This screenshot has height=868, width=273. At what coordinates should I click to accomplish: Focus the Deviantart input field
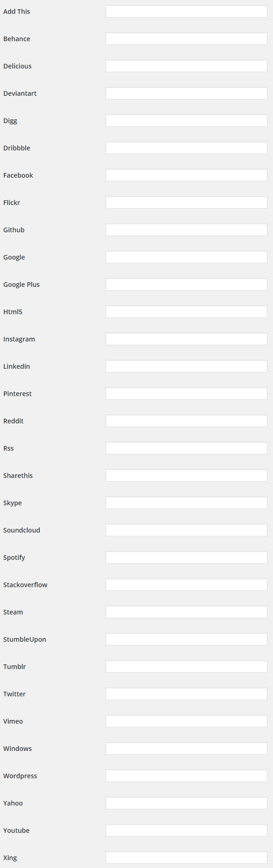tap(186, 93)
